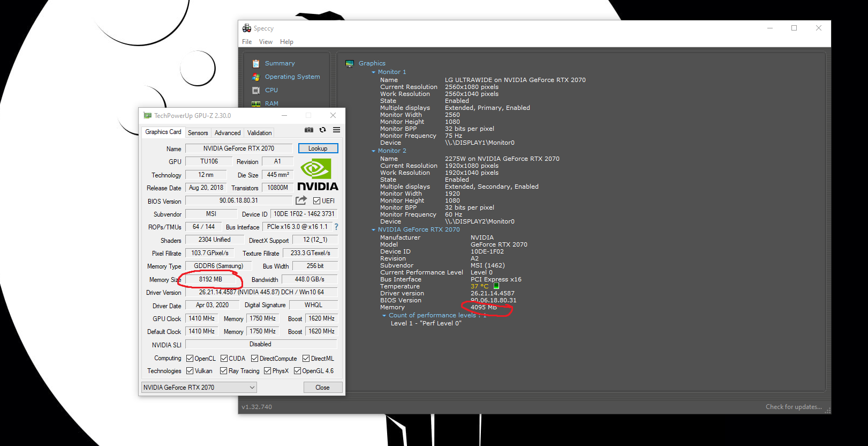Click the Graphics heading in Speccy
The image size is (868, 446).
(x=372, y=63)
